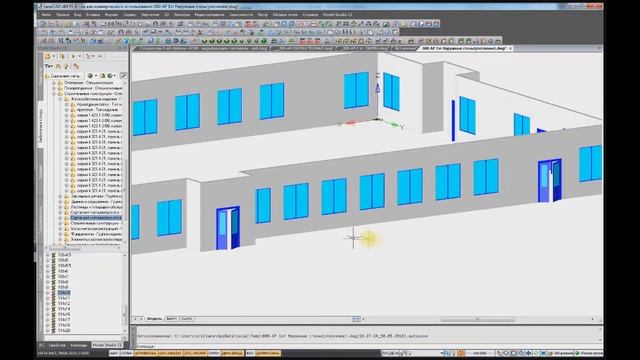Collapse the Железобетонные изделия tree node
640x360 pixels.
60,99
